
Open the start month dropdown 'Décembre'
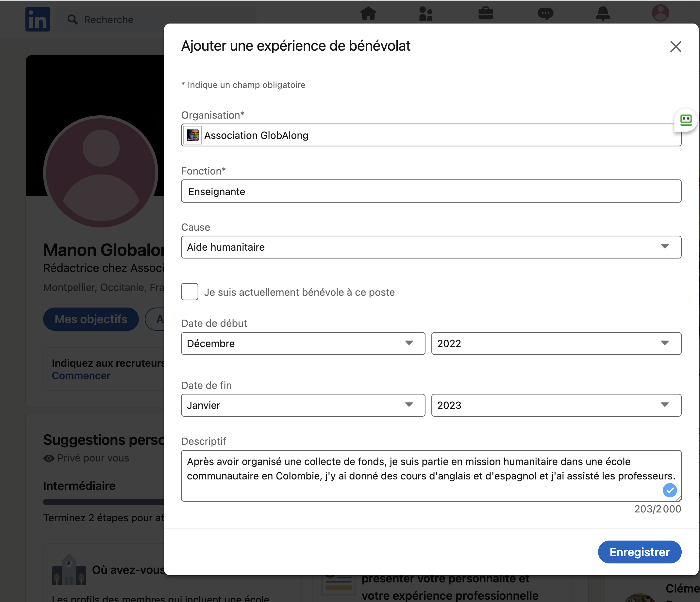click(303, 343)
